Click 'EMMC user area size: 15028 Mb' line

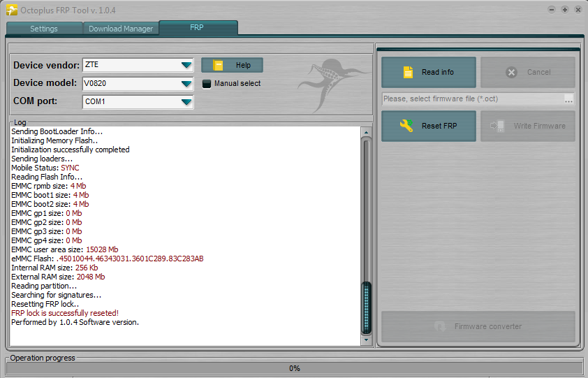click(64, 249)
